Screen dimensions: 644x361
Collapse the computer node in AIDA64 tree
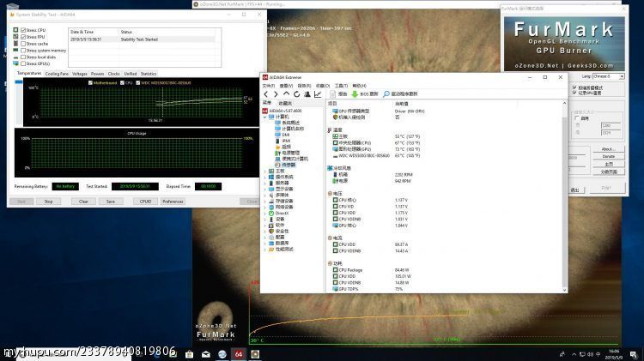265,117
